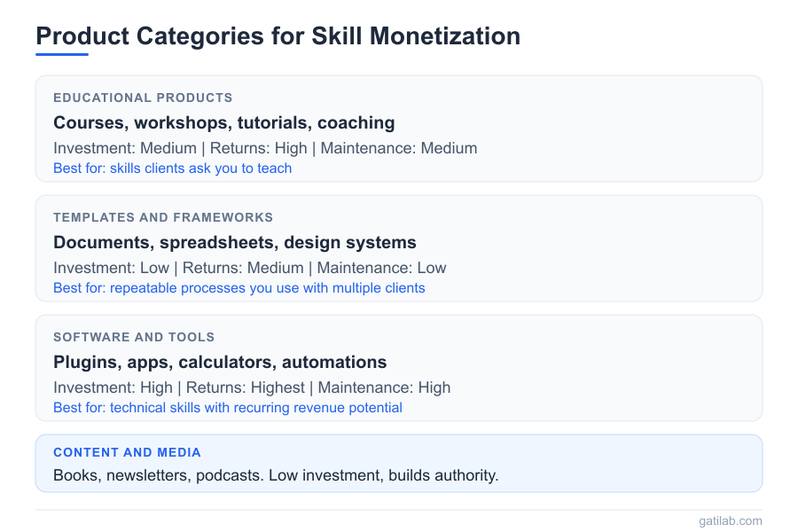
Task: Click the "Investment: Medium | Returns: High" details line
Action: 180,148
